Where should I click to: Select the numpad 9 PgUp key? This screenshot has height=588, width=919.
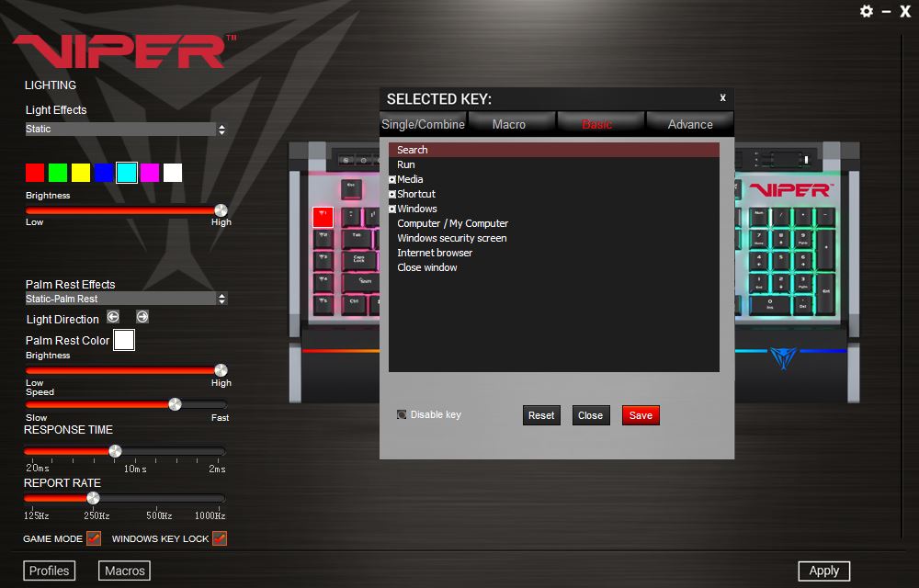[x=803, y=239]
